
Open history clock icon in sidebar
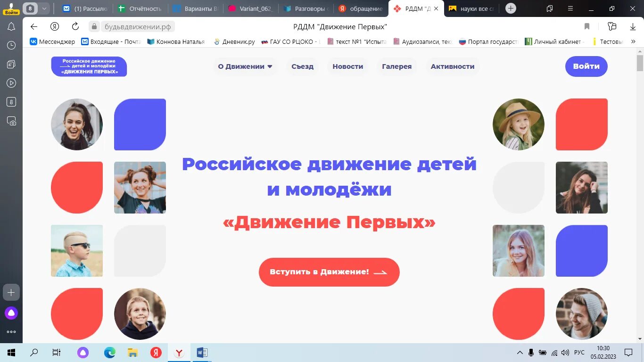(x=11, y=45)
